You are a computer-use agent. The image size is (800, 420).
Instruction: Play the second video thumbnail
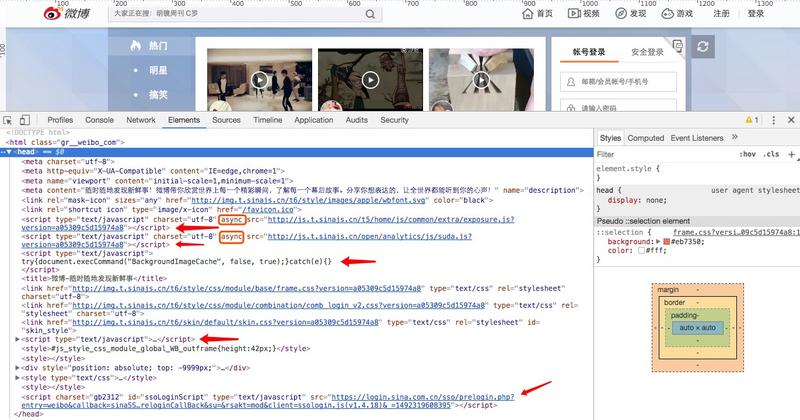click(370, 80)
